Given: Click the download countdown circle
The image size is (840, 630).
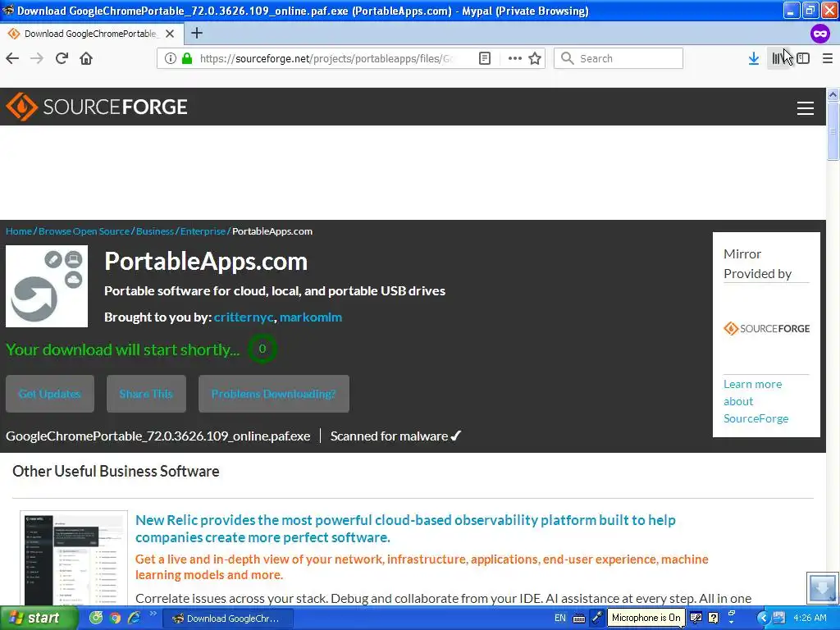Looking at the screenshot, I should coord(262,349).
